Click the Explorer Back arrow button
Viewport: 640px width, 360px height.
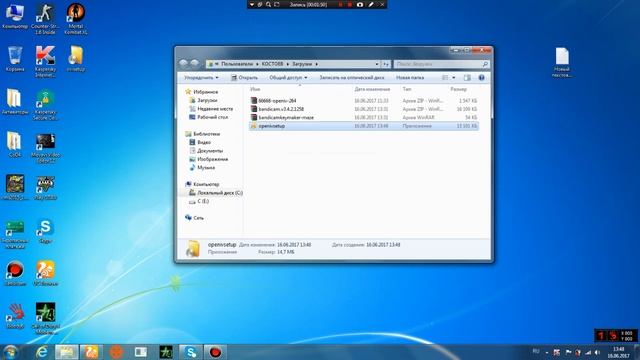click(183, 63)
